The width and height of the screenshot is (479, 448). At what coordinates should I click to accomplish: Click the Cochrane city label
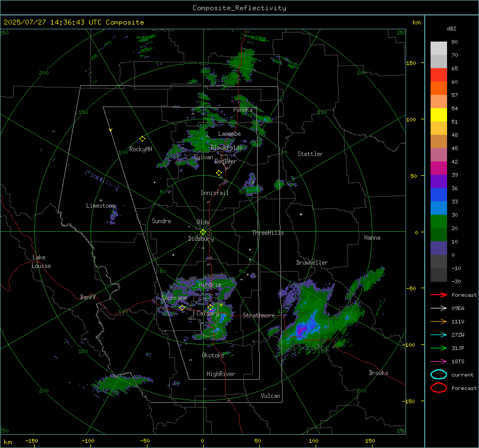[174, 298]
